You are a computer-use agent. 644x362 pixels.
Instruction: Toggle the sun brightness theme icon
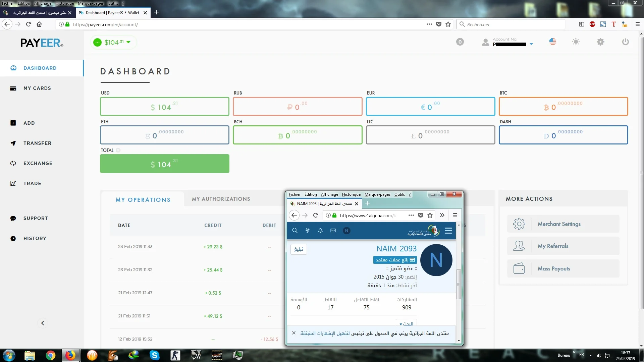click(576, 42)
